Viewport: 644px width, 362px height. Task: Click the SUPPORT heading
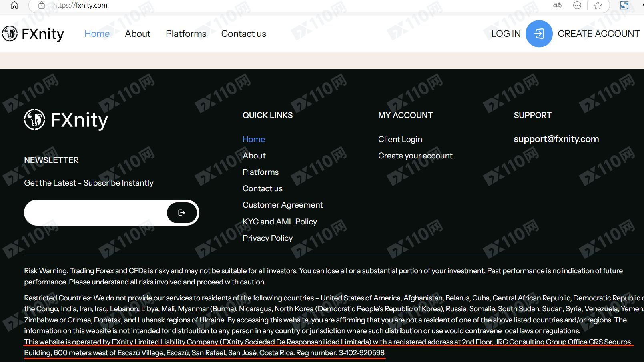click(532, 115)
